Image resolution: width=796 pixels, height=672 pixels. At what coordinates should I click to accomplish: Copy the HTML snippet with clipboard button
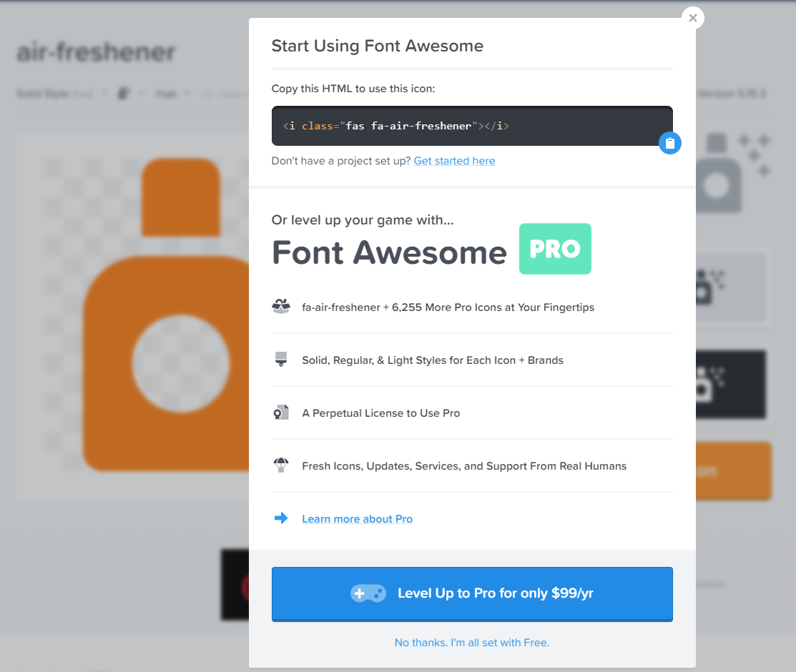[x=669, y=143]
